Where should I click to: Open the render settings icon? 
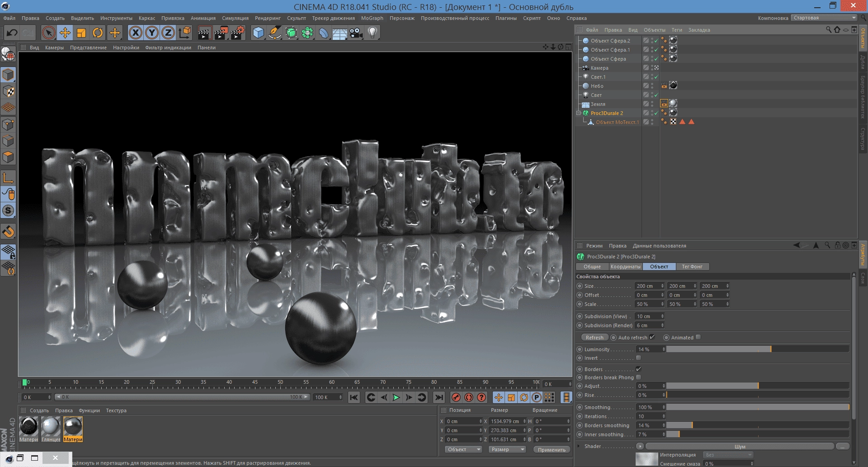pyautogui.click(x=238, y=33)
